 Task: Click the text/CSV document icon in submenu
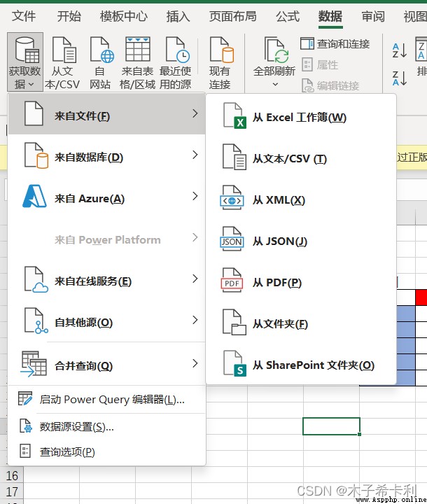(234, 157)
